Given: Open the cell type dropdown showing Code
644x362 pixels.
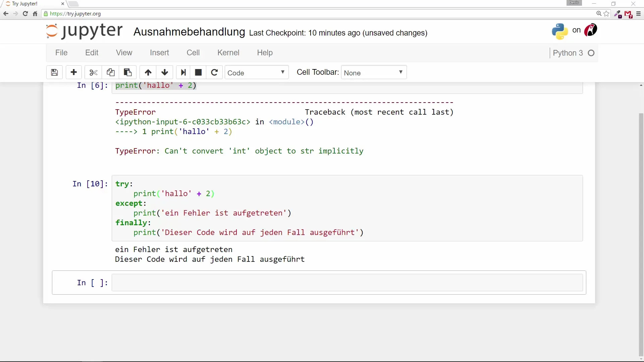Looking at the screenshot, I should (x=257, y=72).
